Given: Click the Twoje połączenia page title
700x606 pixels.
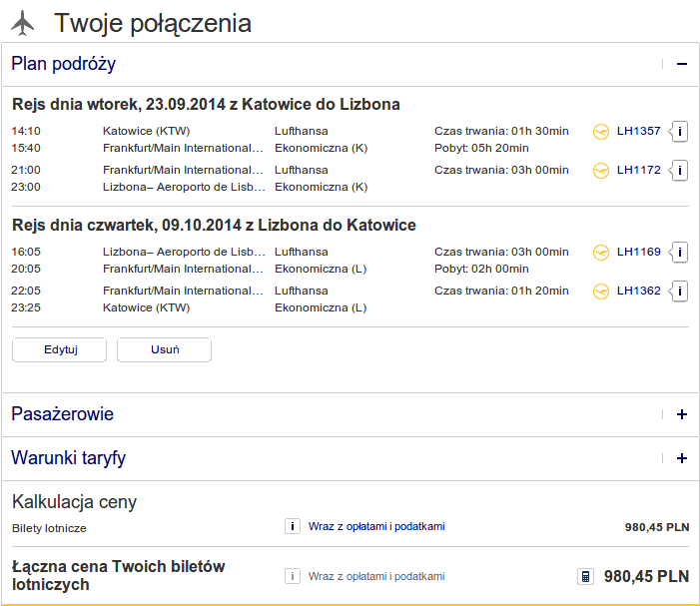Looking at the screenshot, I should click(153, 23).
